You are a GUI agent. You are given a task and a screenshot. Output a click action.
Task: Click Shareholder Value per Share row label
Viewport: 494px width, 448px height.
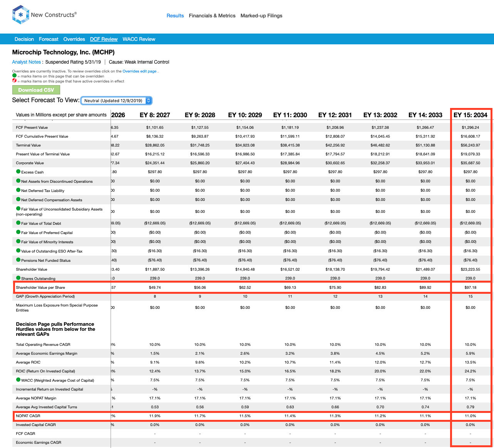40,288
